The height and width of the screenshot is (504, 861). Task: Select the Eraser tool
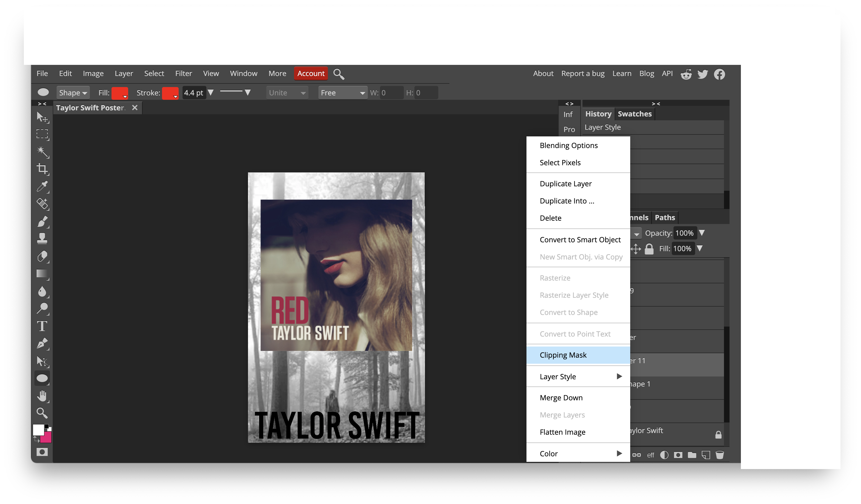[x=42, y=256]
